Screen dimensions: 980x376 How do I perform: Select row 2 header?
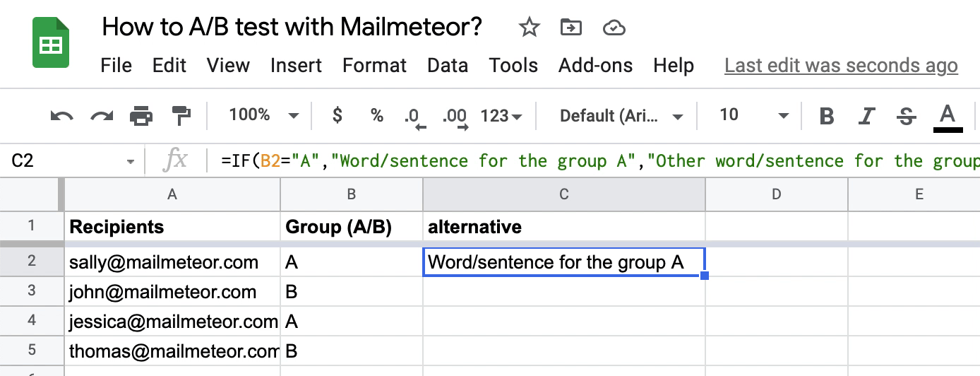point(31,262)
